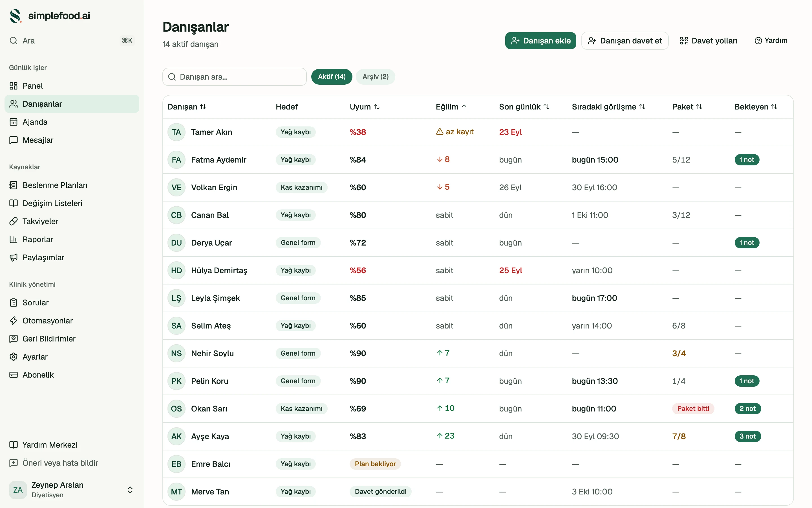Click the Danışan ekle button
812x508 pixels.
click(540, 41)
